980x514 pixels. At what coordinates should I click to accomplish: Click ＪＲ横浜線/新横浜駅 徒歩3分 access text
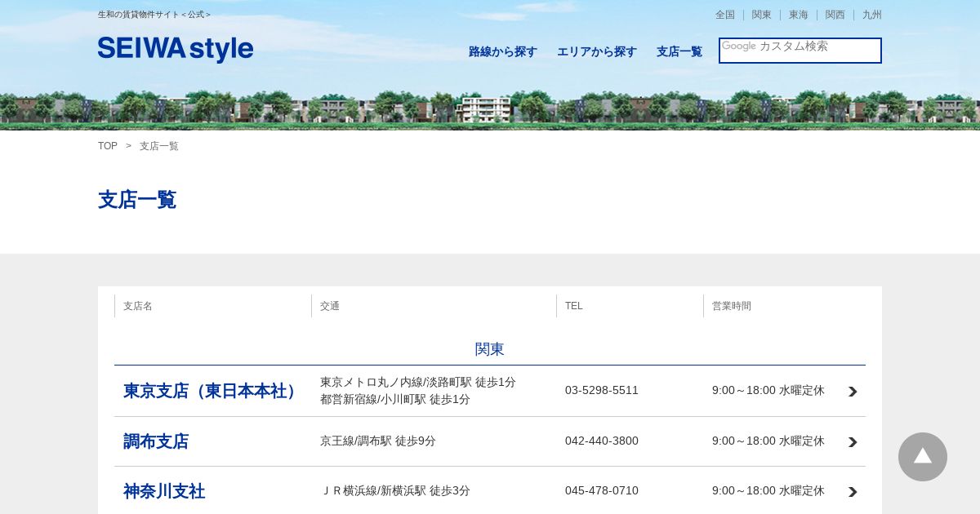(395, 490)
